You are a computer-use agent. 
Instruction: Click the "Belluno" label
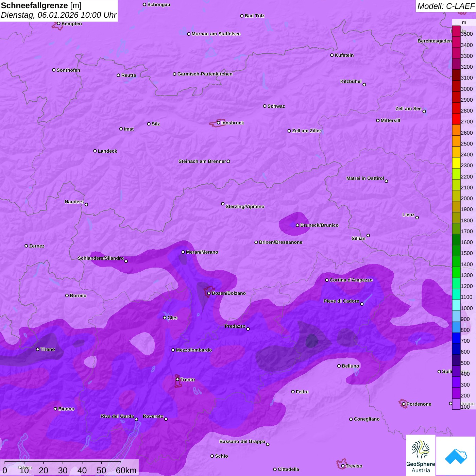(351, 366)
